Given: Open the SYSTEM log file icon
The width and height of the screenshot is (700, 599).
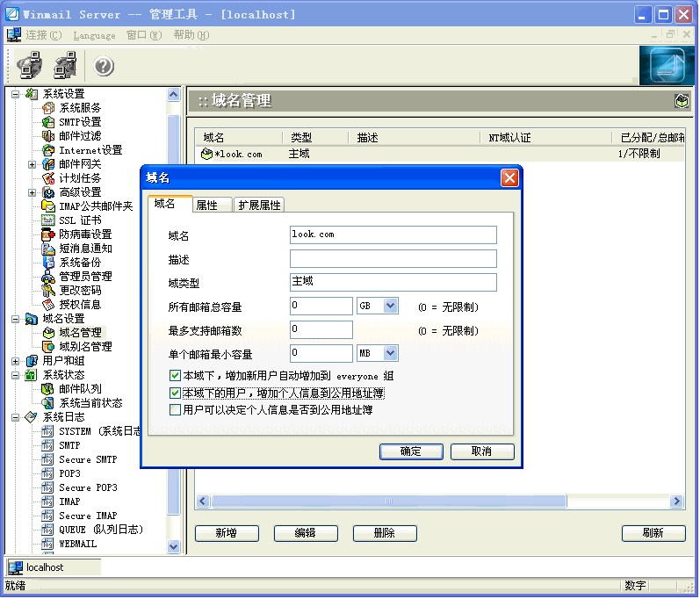Looking at the screenshot, I should (x=47, y=431).
